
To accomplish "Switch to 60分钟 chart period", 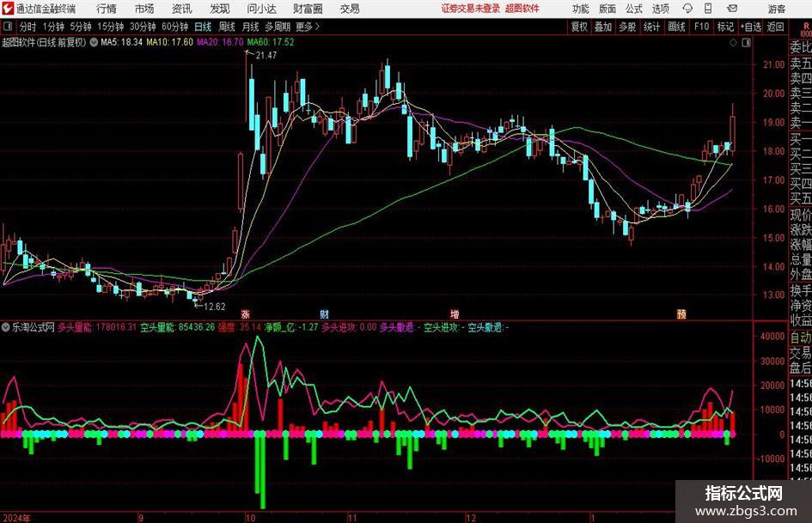I will pyautogui.click(x=175, y=27).
